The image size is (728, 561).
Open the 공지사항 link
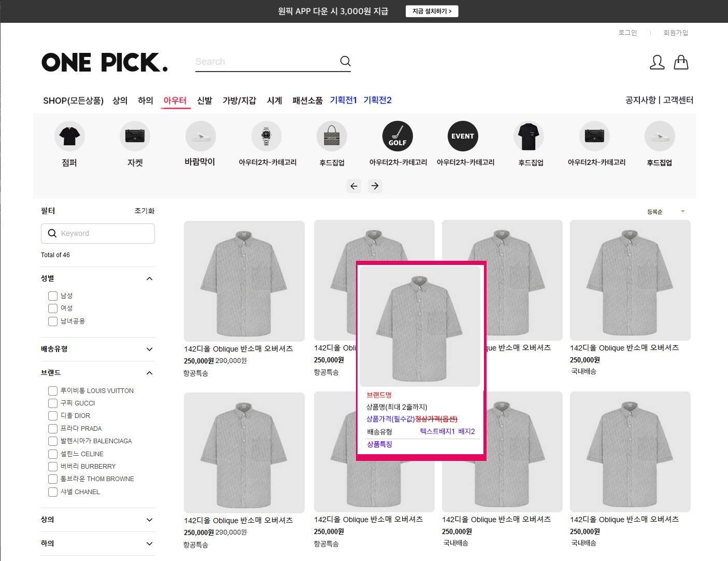click(640, 100)
